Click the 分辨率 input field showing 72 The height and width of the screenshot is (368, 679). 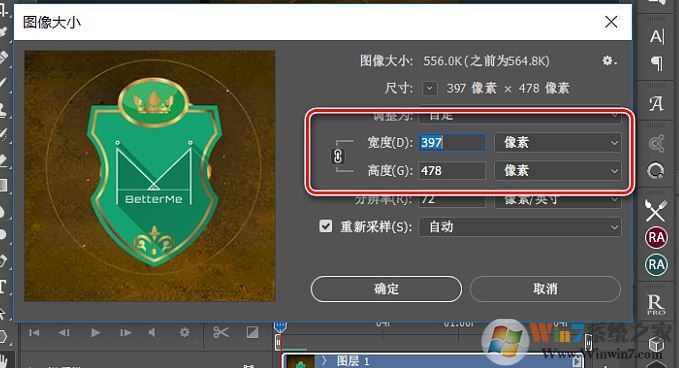point(452,200)
